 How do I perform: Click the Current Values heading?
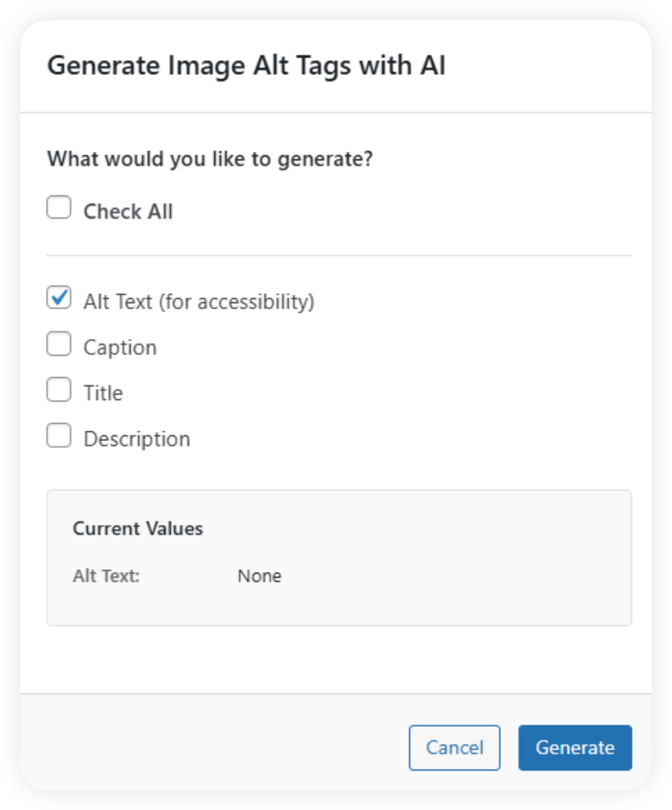[137, 529]
